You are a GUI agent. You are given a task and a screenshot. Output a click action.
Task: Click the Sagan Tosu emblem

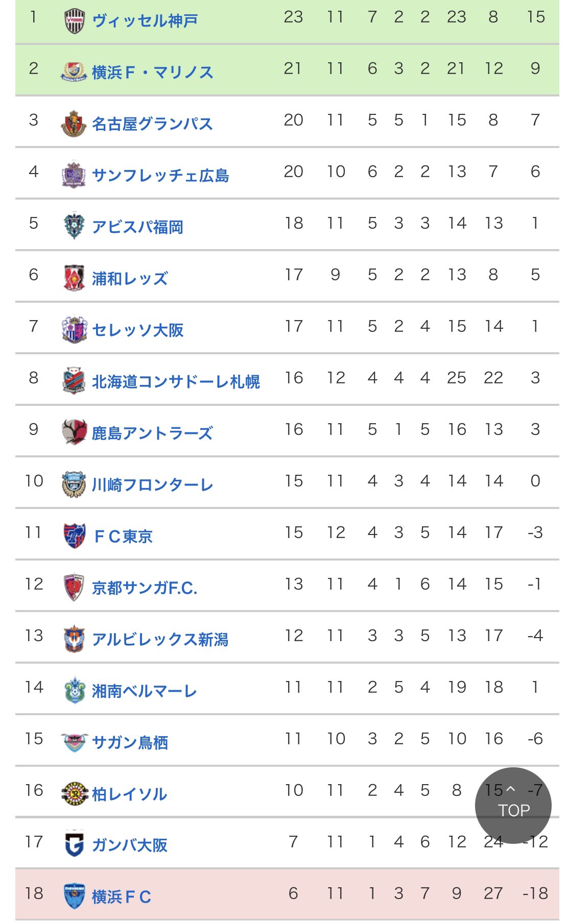tap(74, 742)
